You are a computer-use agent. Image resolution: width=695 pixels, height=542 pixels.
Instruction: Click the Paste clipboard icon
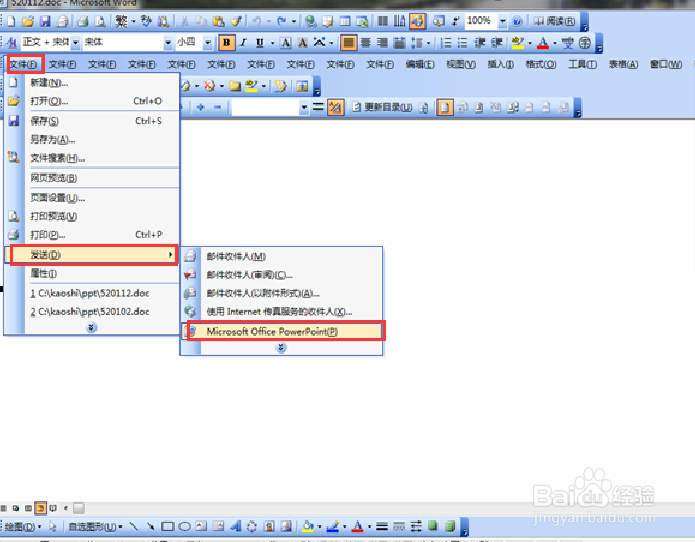pyautogui.click(x=218, y=21)
